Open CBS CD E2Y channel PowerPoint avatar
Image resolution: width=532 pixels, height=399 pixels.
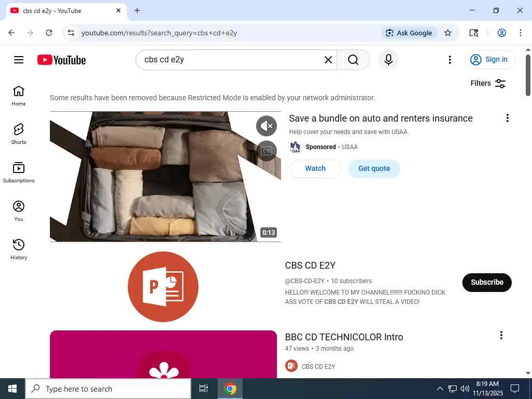pos(163,287)
